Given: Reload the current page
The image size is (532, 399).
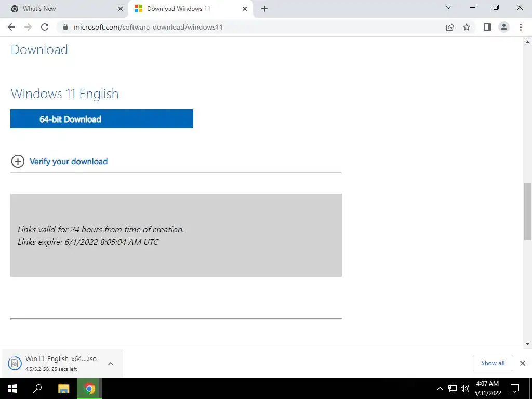Looking at the screenshot, I should (x=45, y=27).
